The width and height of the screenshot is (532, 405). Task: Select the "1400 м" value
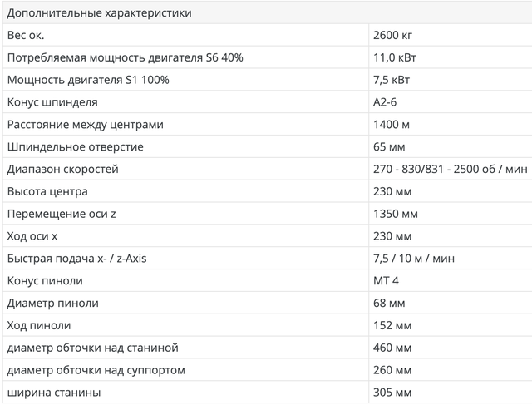coord(392,125)
